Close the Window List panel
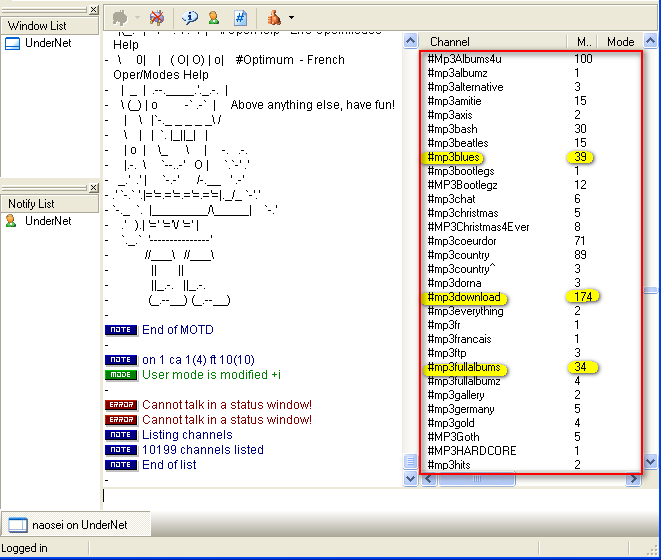The width and height of the screenshot is (661, 560). pyautogui.click(x=94, y=9)
